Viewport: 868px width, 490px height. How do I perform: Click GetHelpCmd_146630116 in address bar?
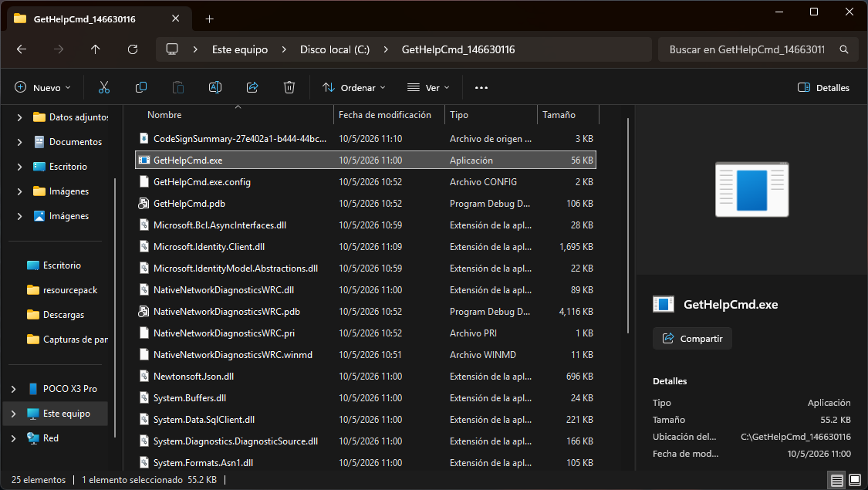[x=458, y=49]
